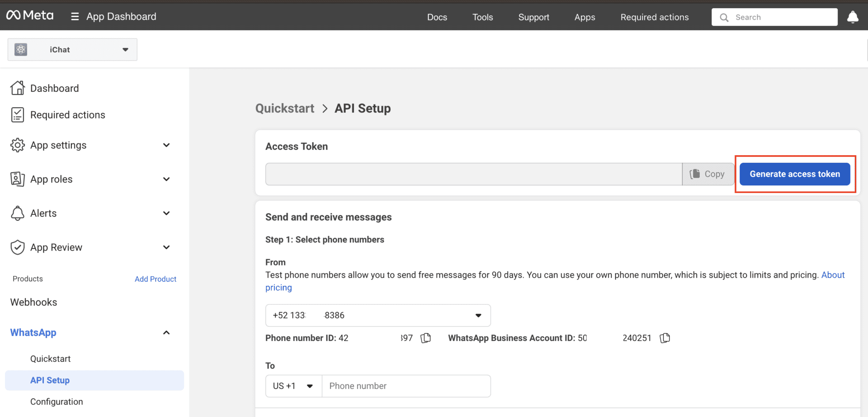Click the Dashboard home icon
The height and width of the screenshot is (417, 868).
click(x=18, y=88)
